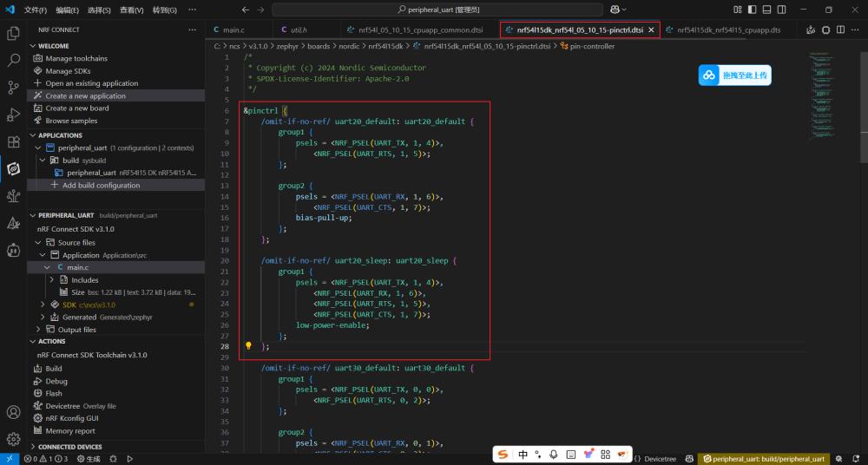Open the Accounts icon in activity bar
The image size is (868, 465).
13,412
